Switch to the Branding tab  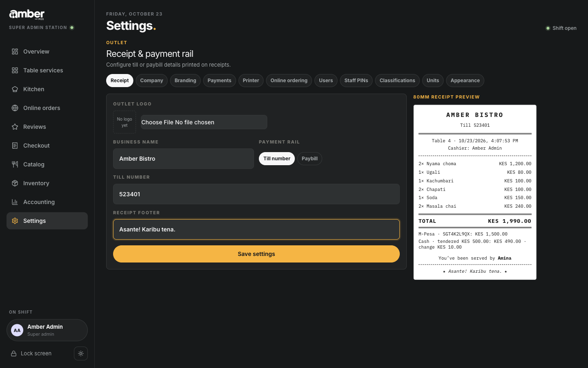185,81
